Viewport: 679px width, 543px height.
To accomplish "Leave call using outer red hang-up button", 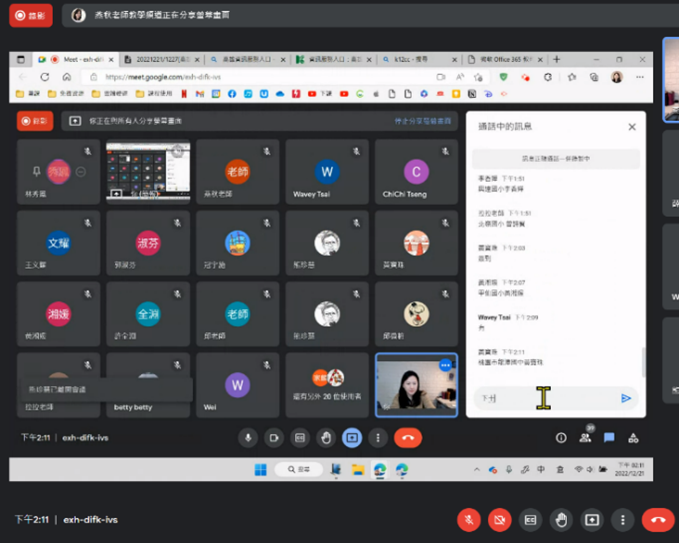I will click(x=658, y=520).
